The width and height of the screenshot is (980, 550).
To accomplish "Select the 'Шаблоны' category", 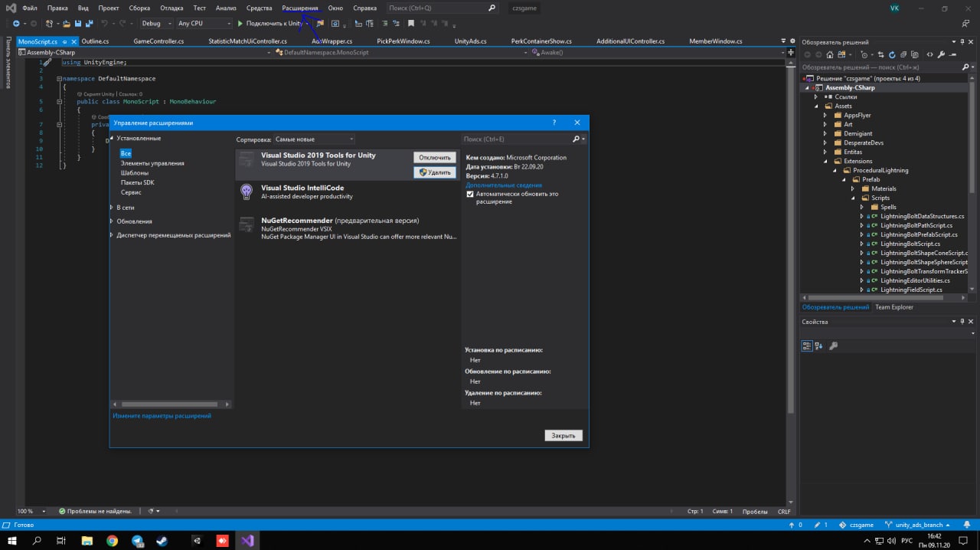I will (x=135, y=173).
